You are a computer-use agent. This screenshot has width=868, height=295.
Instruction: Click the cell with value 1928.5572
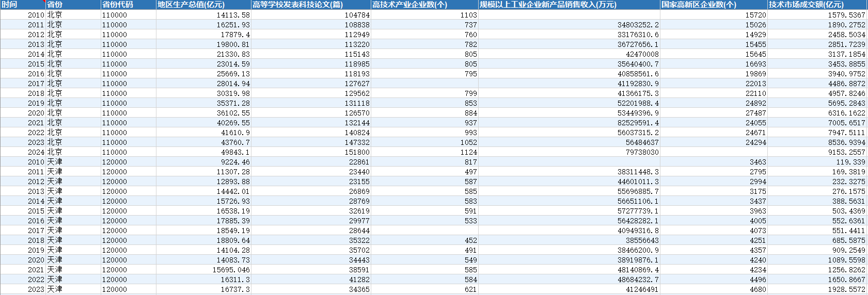coord(817,289)
